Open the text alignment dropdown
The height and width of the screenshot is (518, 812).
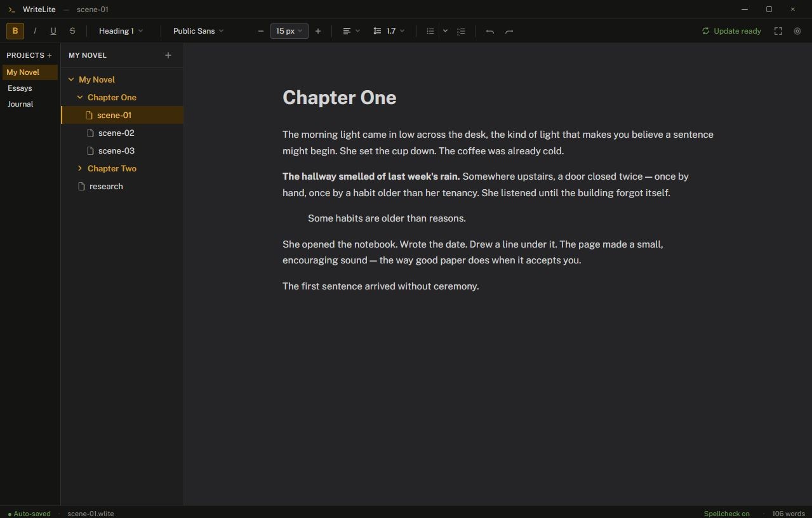(x=351, y=30)
